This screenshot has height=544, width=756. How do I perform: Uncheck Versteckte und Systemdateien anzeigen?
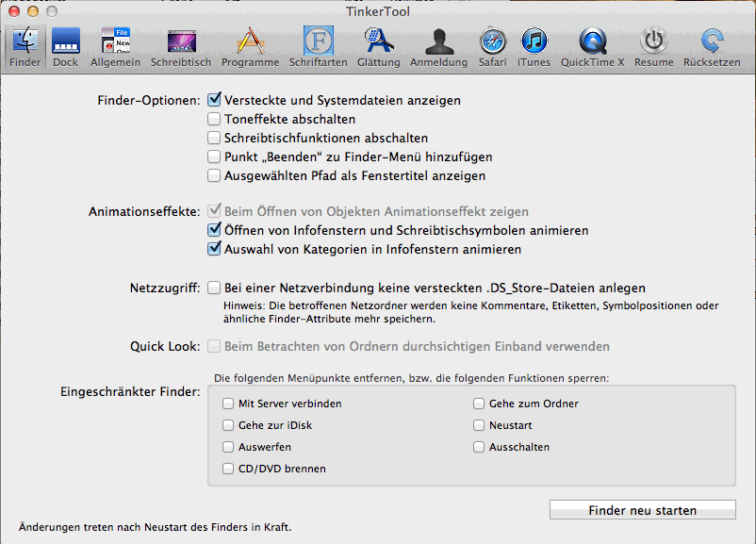point(215,99)
